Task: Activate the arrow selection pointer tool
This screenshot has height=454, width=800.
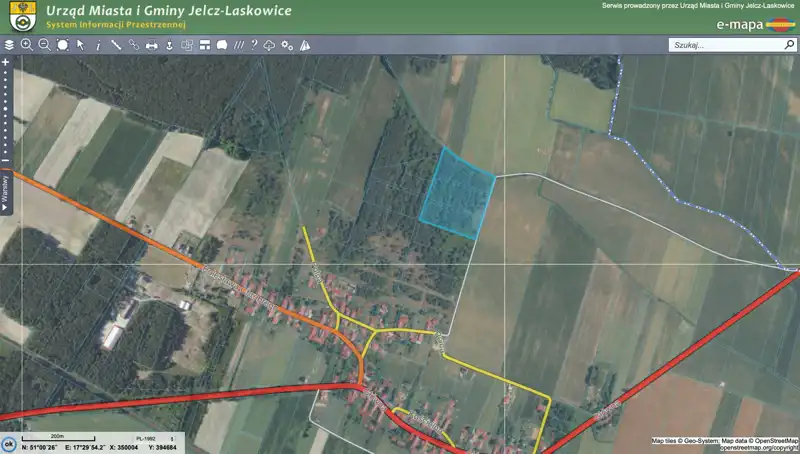Action: point(81,45)
